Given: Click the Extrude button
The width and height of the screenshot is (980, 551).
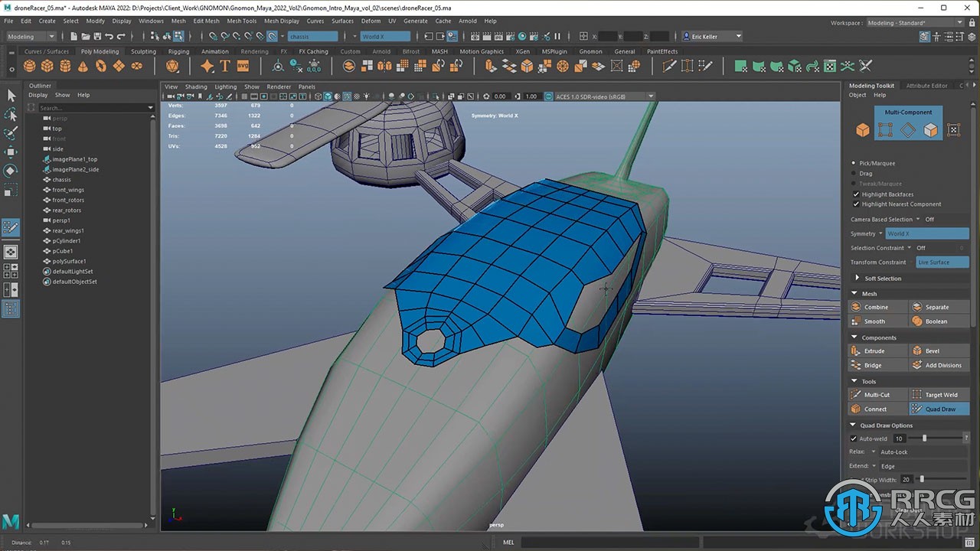Looking at the screenshot, I should pyautogui.click(x=877, y=350).
